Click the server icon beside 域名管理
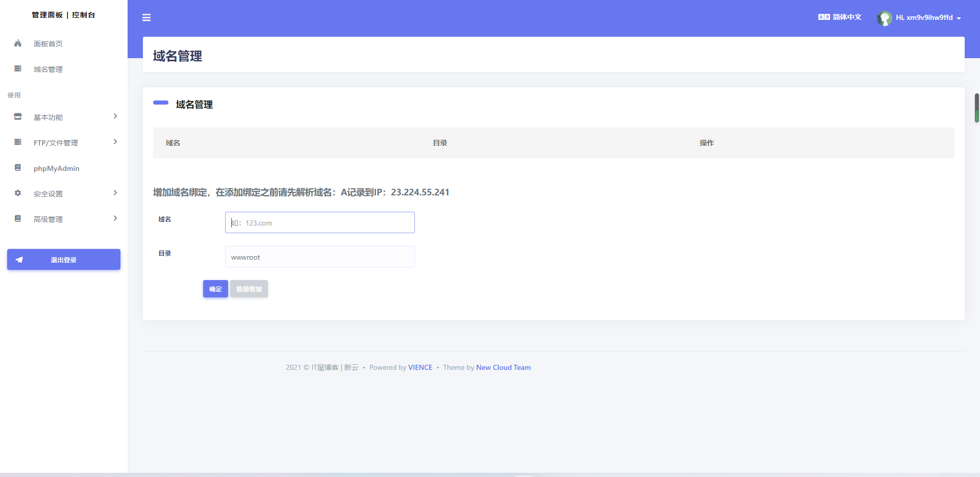This screenshot has width=980, height=477. [x=18, y=69]
